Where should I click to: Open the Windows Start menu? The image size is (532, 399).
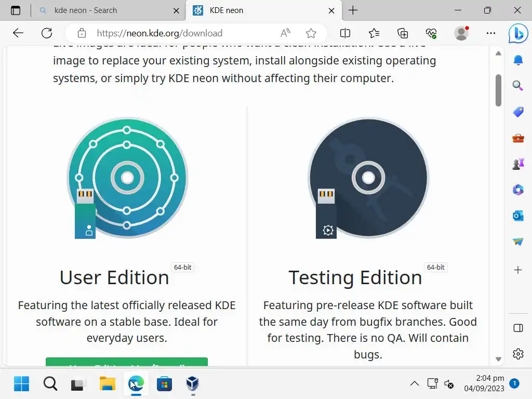[x=21, y=384]
